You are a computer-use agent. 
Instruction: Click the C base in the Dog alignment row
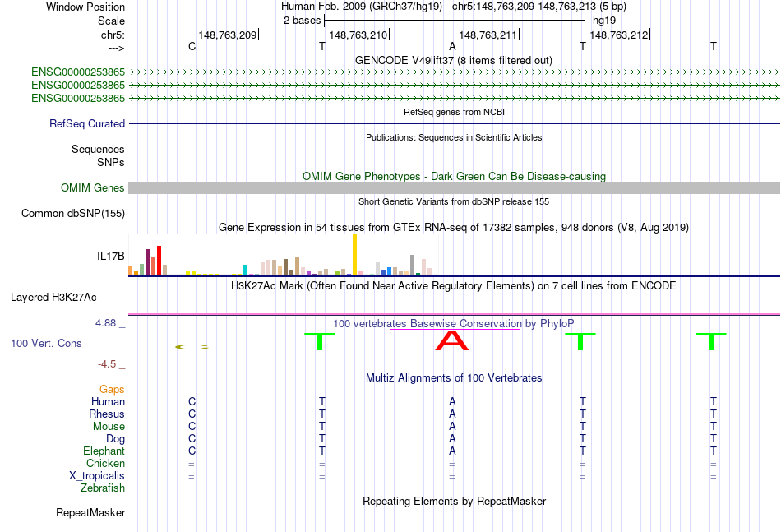[x=192, y=439]
